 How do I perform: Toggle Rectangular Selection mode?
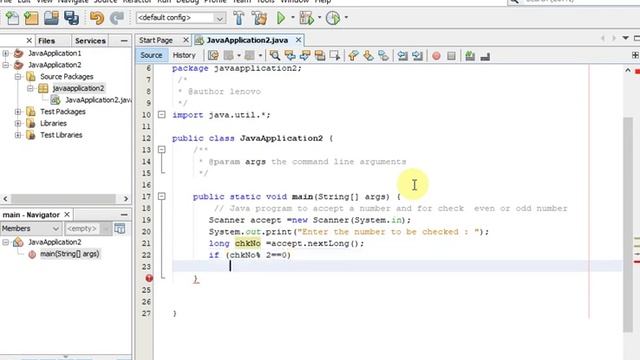pos(335,56)
